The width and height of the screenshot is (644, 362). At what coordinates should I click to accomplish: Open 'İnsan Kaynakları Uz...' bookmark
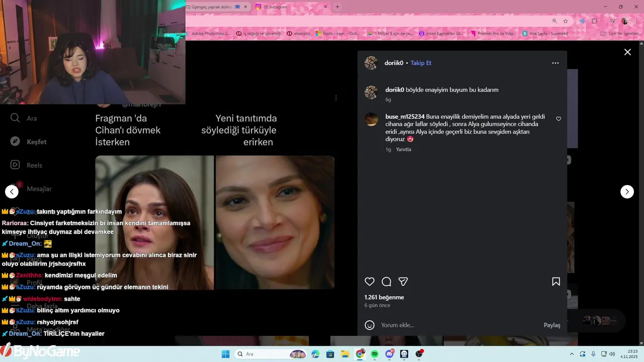click(441, 34)
